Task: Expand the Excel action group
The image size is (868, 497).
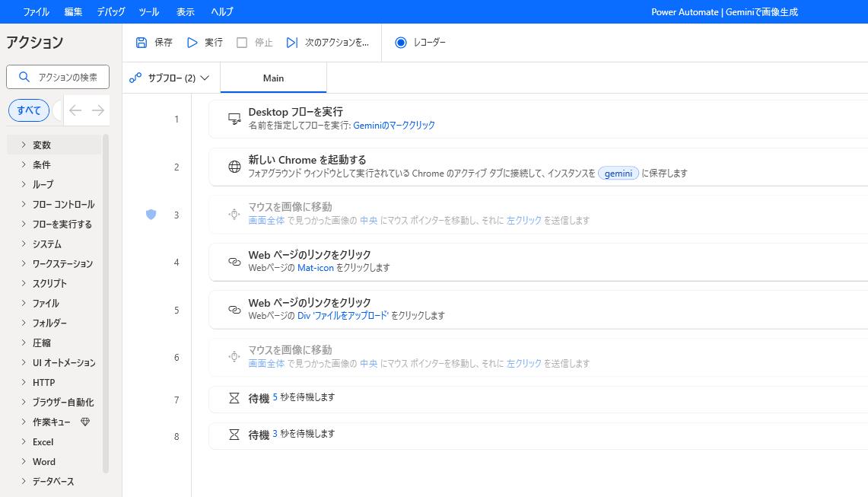Action: coord(42,441)
